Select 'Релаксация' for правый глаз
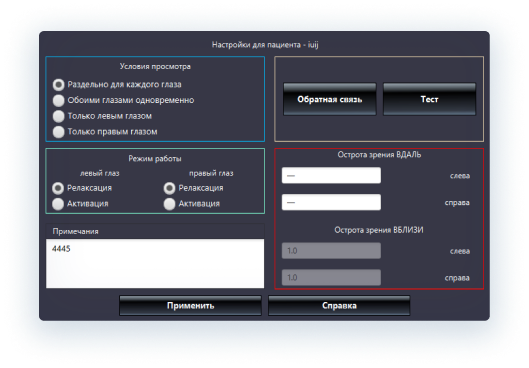The width and height of the screenshot is (529, 368). point(169,188)
